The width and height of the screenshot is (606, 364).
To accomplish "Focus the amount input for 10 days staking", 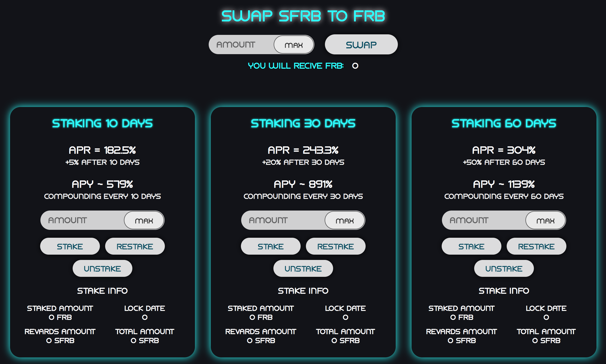I will tap(82, 220).
